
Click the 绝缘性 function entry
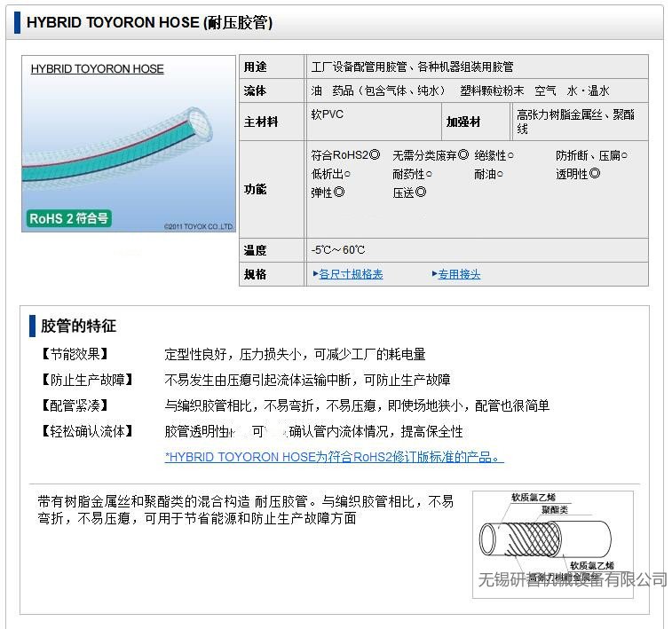click(x=494, y=155)
